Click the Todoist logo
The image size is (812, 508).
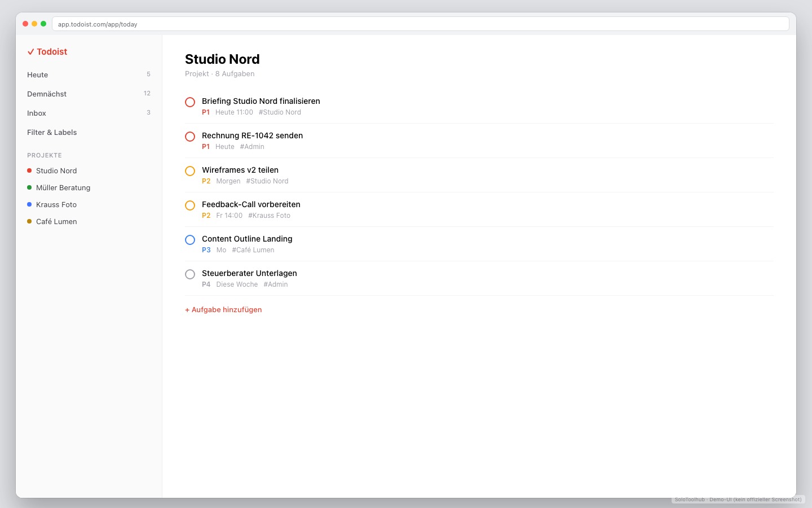47,51
